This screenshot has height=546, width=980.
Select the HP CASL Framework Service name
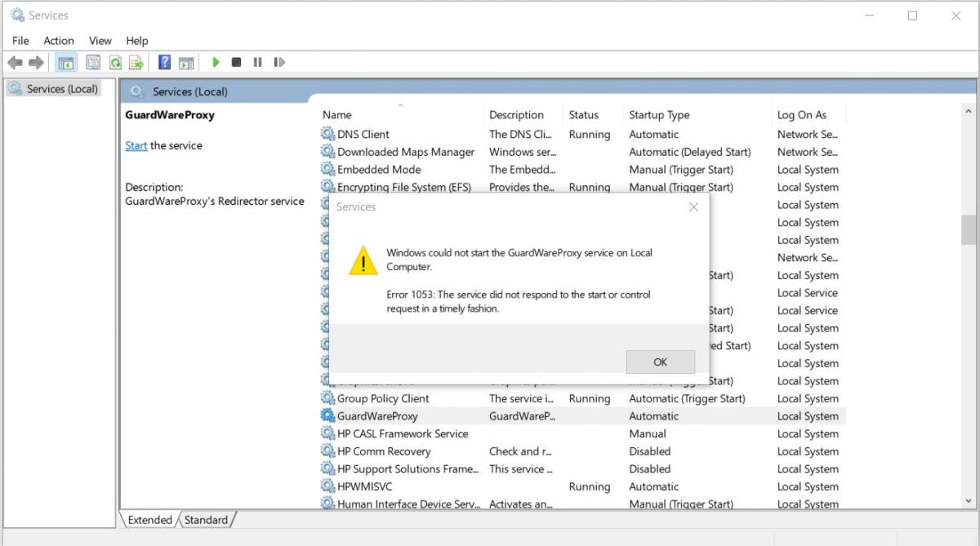(x=403, y=433)
